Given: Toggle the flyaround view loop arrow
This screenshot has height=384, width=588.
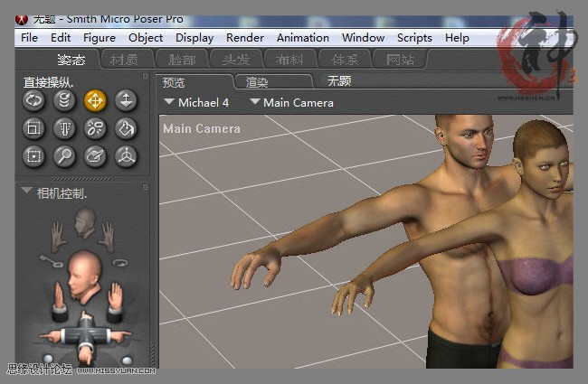Looking at the screenshot, I should click(x=120, y=263).
